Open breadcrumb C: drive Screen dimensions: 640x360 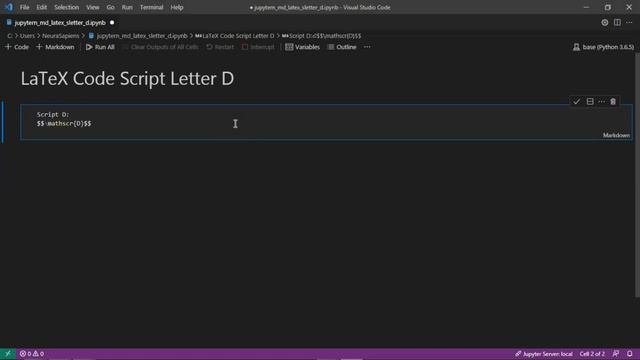[10, 36]
